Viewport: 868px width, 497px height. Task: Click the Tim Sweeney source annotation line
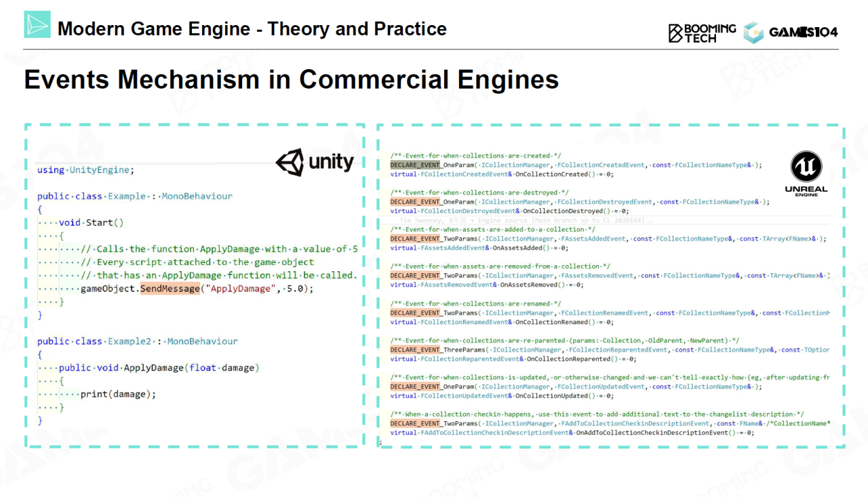pos(526,220)
